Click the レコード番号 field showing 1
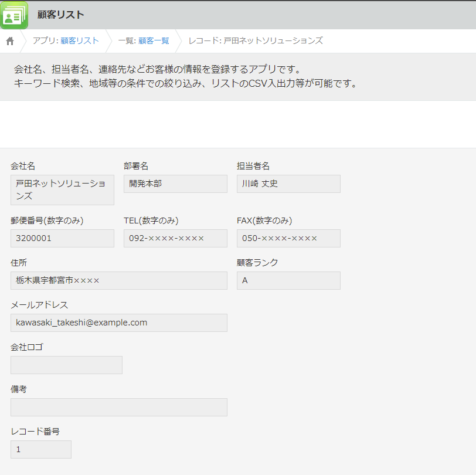This screenshot has width=476, height=475. (x=40, y=449)
